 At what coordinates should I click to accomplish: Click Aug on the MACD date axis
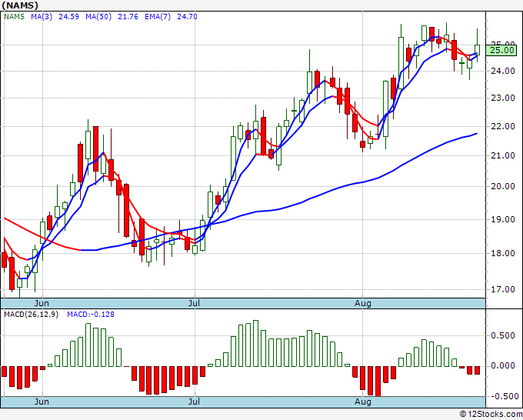coord(363,402)
